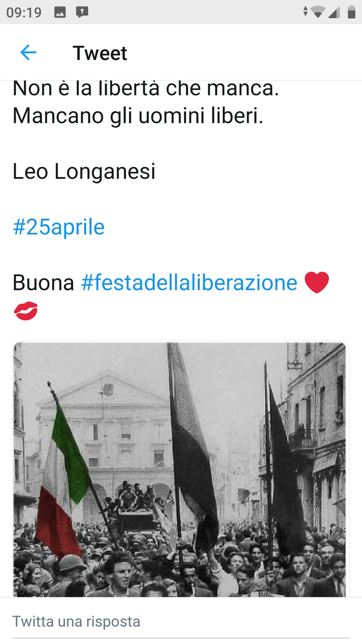Tap the blue back arrow
362x644 pixels.
(28, 53)
